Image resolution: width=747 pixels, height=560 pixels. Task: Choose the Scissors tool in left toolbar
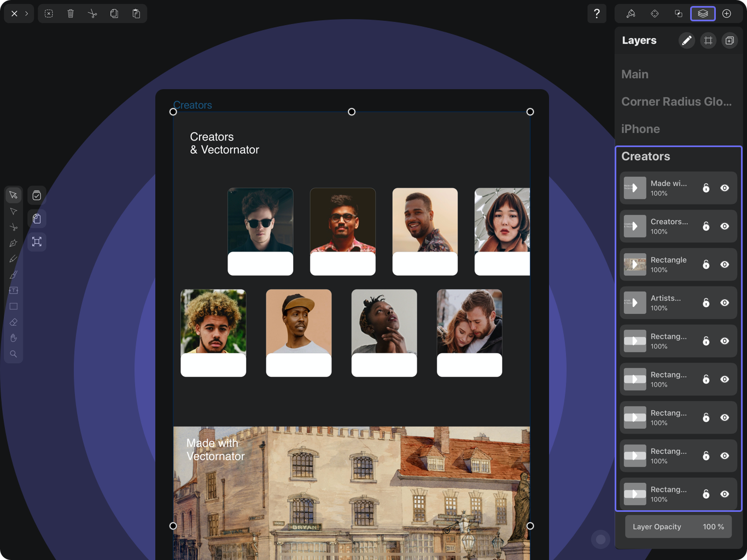point(14,227)
